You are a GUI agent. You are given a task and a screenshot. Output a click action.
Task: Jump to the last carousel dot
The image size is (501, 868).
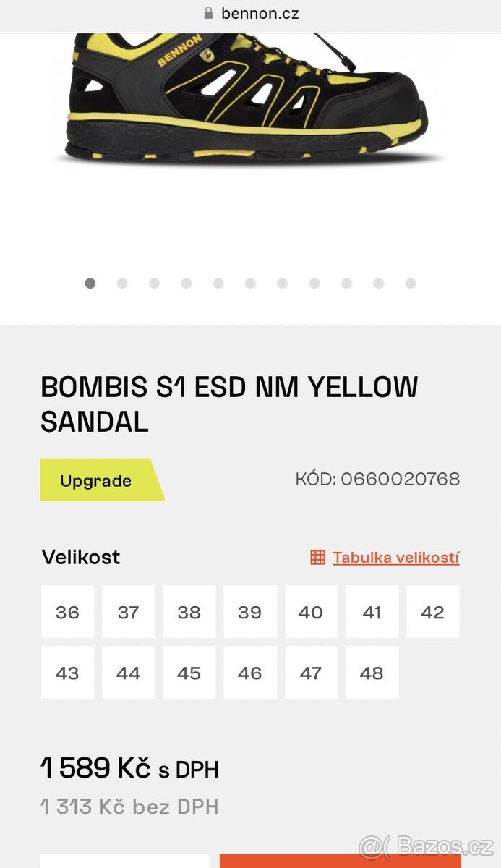coord(411,284)
